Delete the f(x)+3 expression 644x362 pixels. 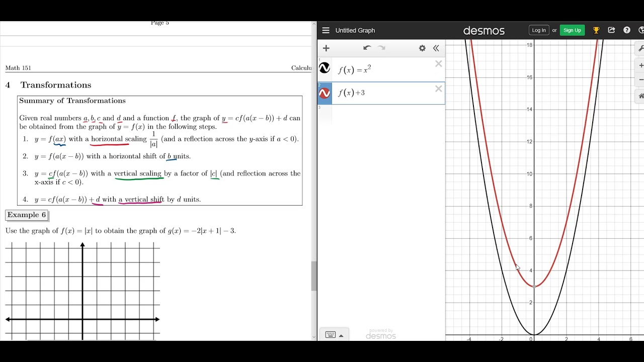point(439,89)
